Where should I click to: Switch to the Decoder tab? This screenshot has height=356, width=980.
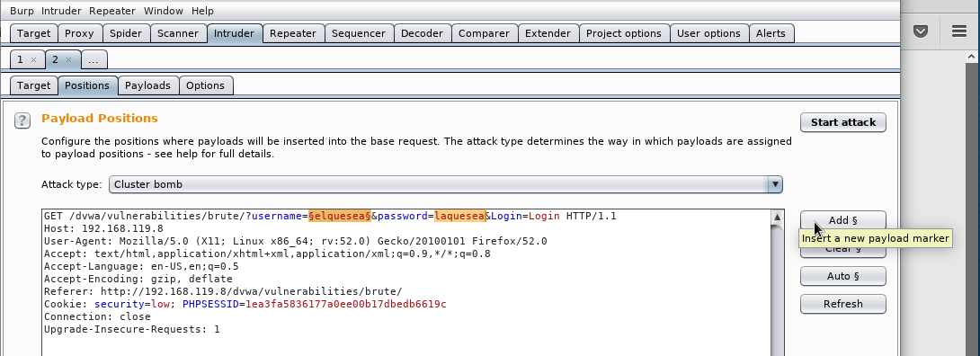tap(422, 33)
